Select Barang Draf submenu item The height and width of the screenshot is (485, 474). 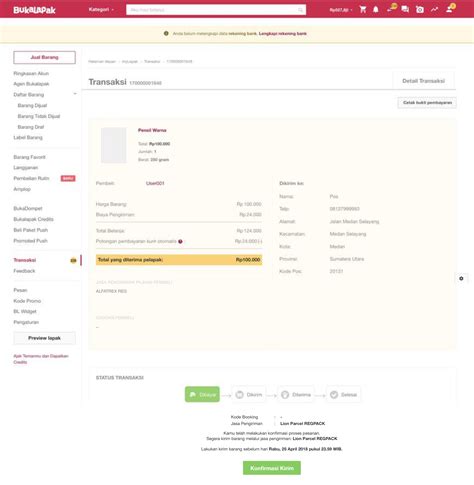31,127
